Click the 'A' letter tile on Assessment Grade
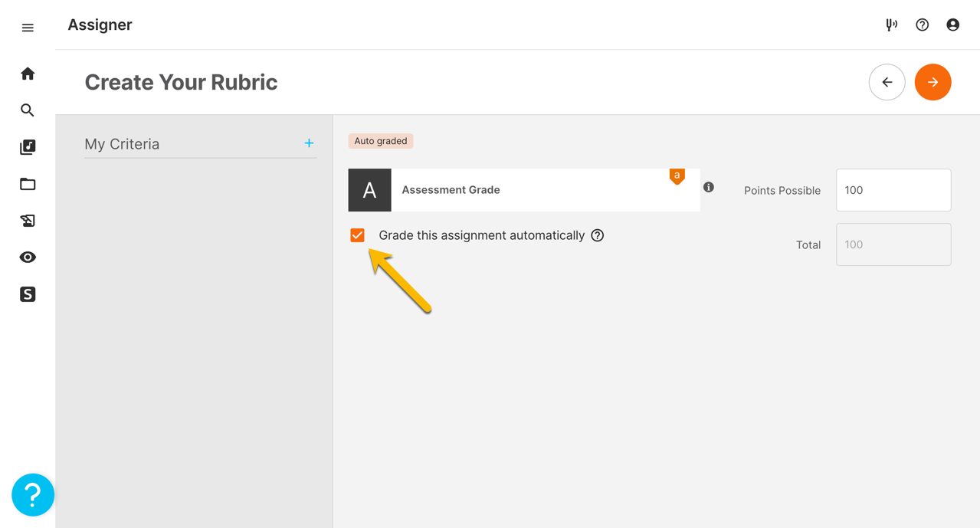 [370, 190]
